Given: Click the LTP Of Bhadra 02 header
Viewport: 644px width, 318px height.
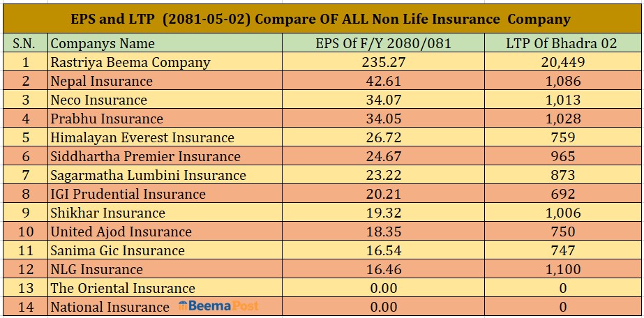Looking at the screenshot, I should coord(562,43).
